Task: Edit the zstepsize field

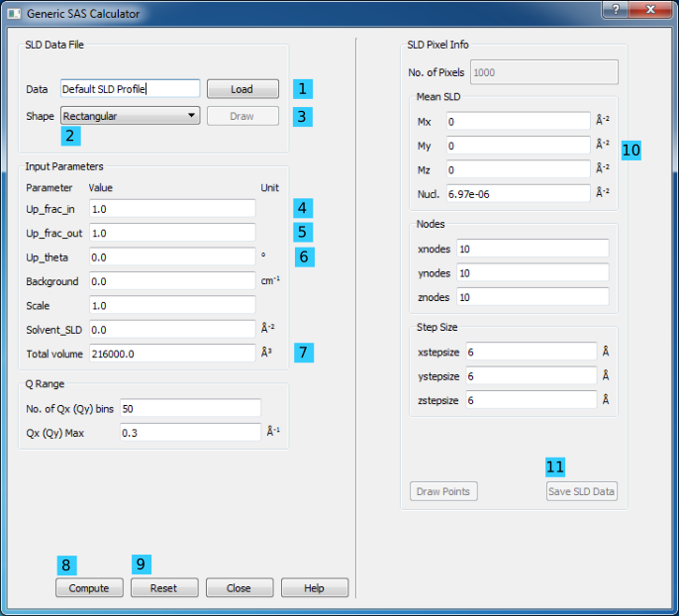Action: [x=531, y=400]
